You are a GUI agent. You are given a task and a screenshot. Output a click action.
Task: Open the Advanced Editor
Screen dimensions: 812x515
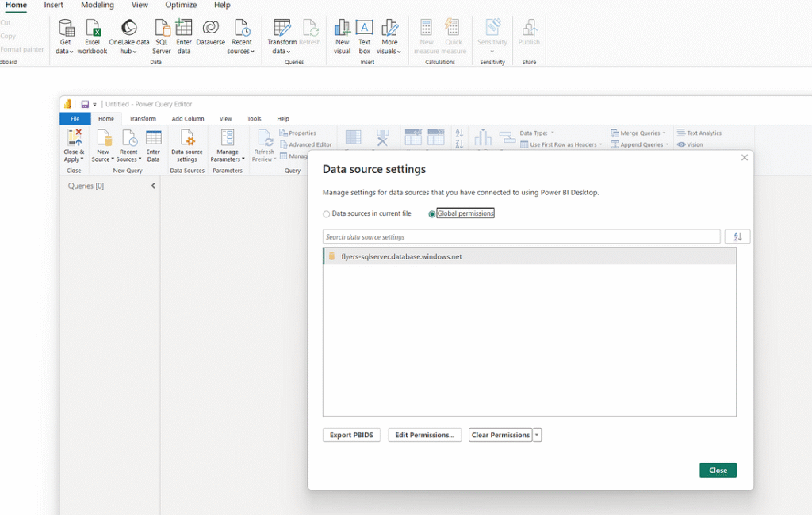tap(306, 144)
